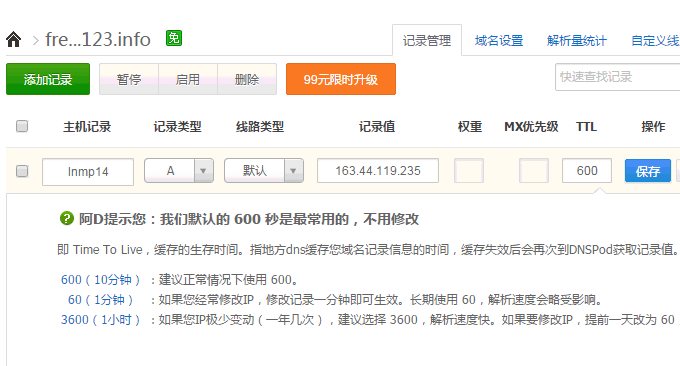Click the 线路类型 column header
The height and width of the screenshot is (366, 680).
[x=260, y=127]
